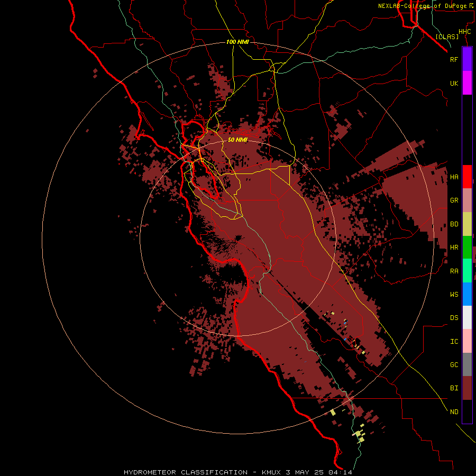Click the WS legend label
This screenshot has height=476, width=476.
(x=454, y=295)
